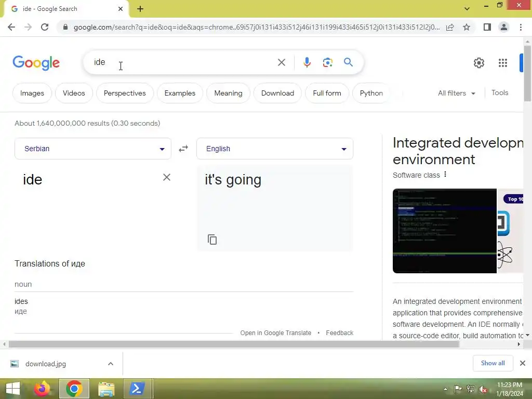532x399 pixels.
Task: Filter results by Videos
Action: 74,93
